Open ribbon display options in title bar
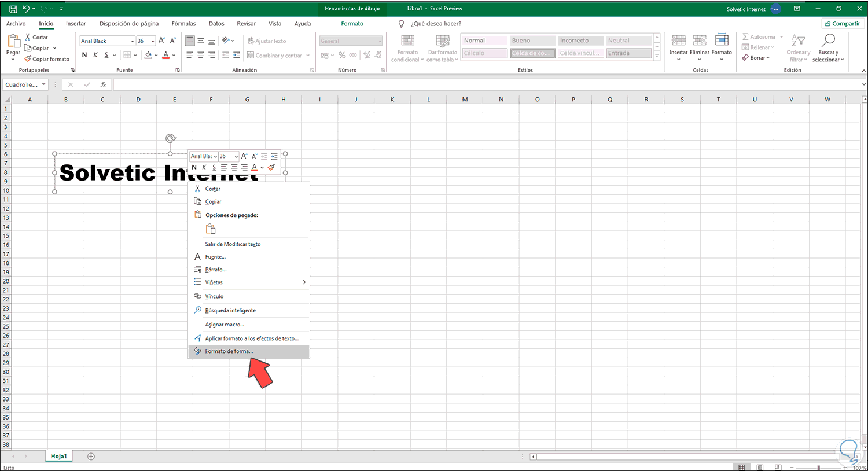 (x=797, y=9)
